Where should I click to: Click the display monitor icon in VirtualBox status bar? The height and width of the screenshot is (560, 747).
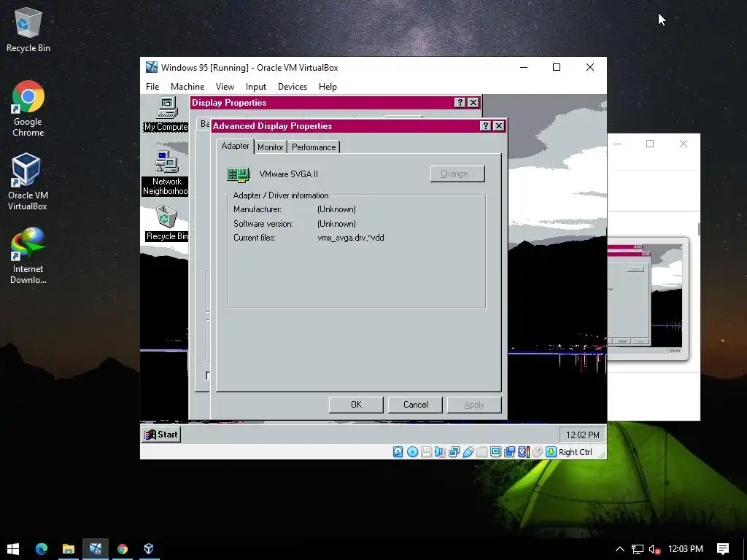click(x=495, y=452)
